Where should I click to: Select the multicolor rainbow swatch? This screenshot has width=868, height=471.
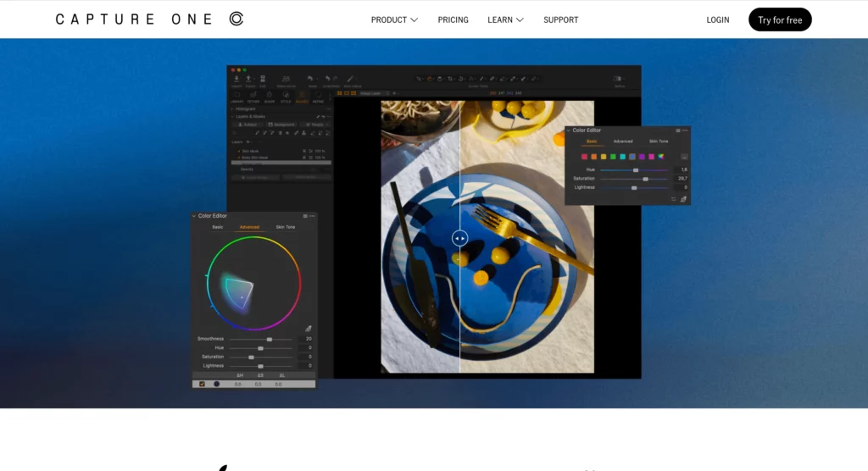click(x=661, y=157)
